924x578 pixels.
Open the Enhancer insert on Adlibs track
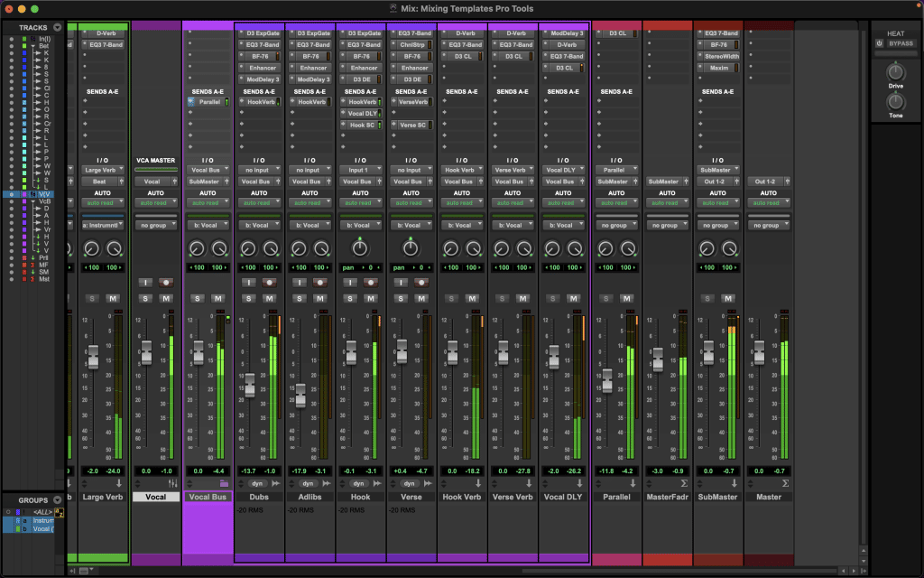click(x=310, y=68)
